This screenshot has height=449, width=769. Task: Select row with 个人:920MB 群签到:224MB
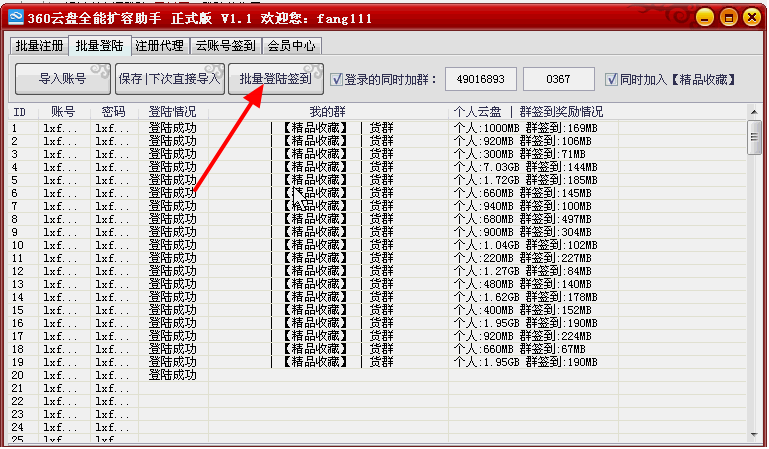[x=378, y=336]
